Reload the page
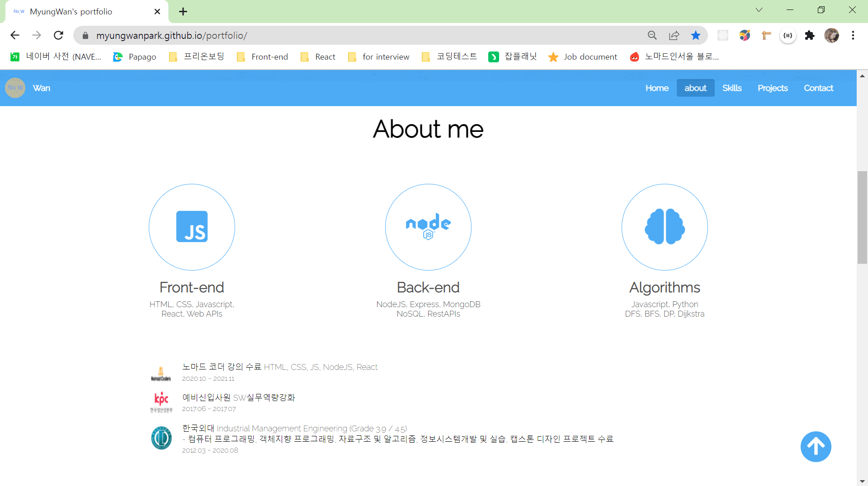868x486 pixels. click(x=58, y=35)
